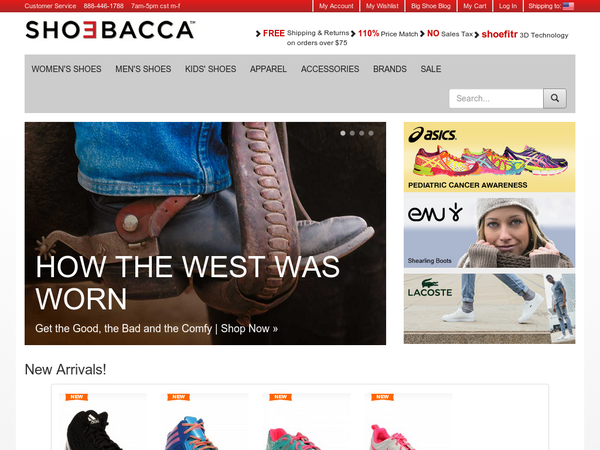Click the Log In link
This screenshot has height=450, width=600.
point(508,6)
